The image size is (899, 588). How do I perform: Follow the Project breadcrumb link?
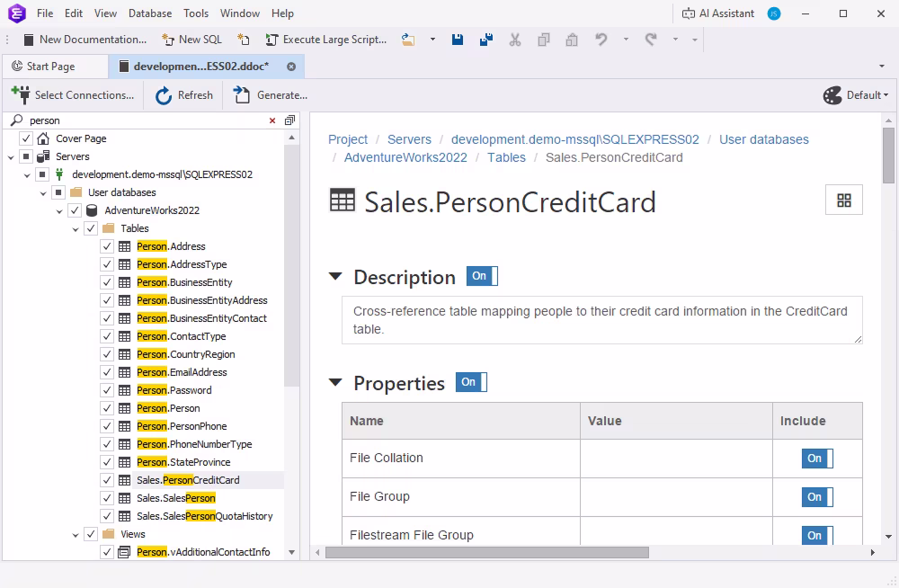tap(348, 139)
